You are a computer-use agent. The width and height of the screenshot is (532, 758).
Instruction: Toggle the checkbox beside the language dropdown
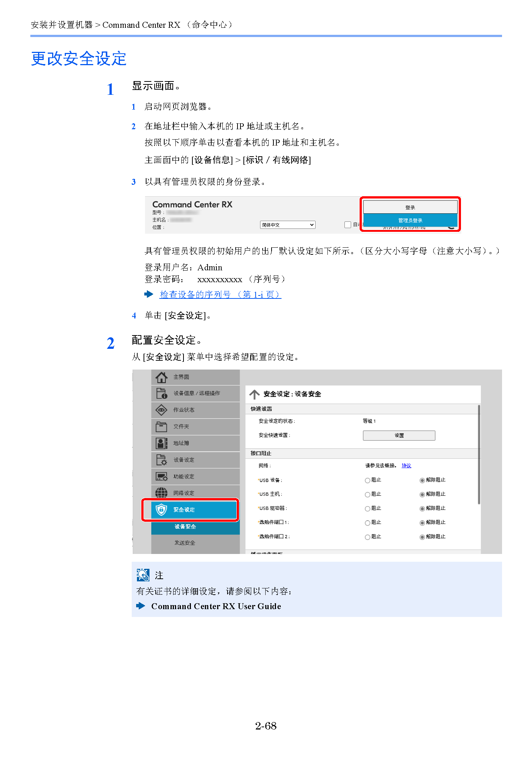(347, 225)
